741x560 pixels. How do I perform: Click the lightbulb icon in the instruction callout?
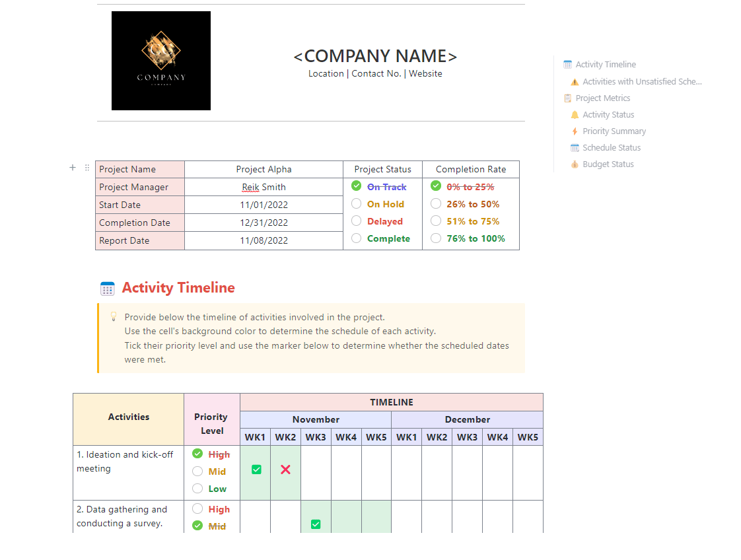pyautogui.click(x=114, y=316)
